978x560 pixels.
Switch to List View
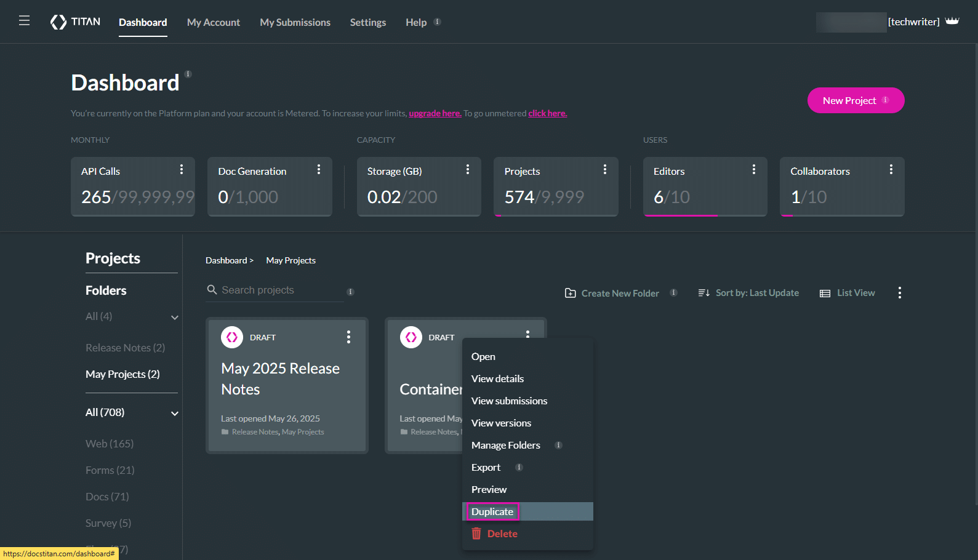tap(848, 293)
